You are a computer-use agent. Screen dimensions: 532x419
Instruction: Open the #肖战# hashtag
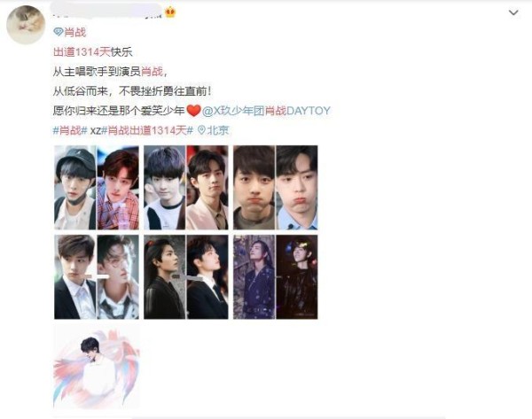(x=70, y=130)
